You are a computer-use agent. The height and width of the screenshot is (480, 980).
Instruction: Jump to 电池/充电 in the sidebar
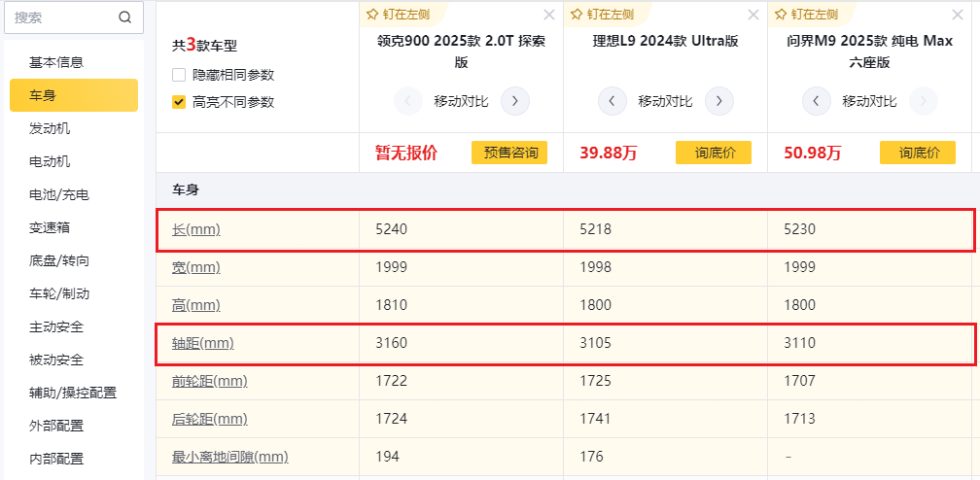(58, 194)
